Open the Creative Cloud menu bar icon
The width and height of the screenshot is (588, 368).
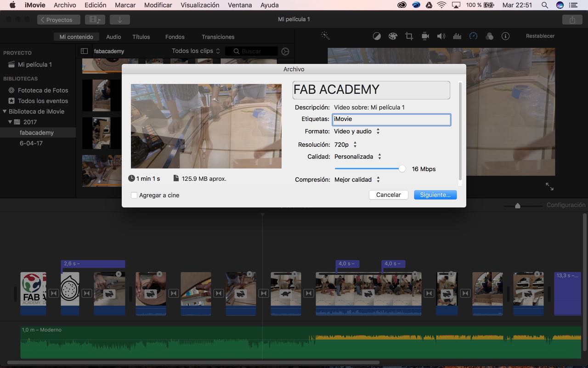coord(402,5)
